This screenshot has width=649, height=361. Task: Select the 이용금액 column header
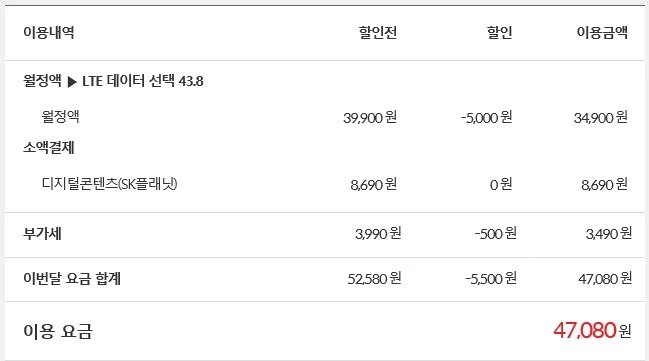(602, 32)
